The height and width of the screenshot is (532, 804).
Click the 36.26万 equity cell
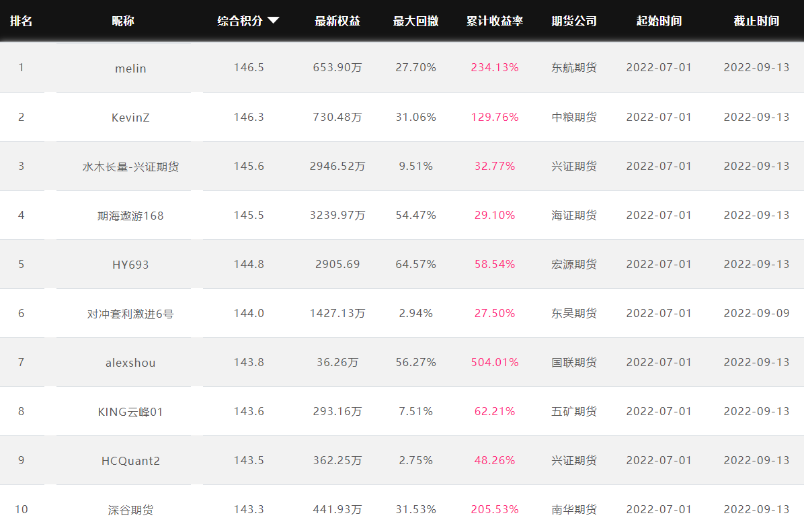pos(337,362)
